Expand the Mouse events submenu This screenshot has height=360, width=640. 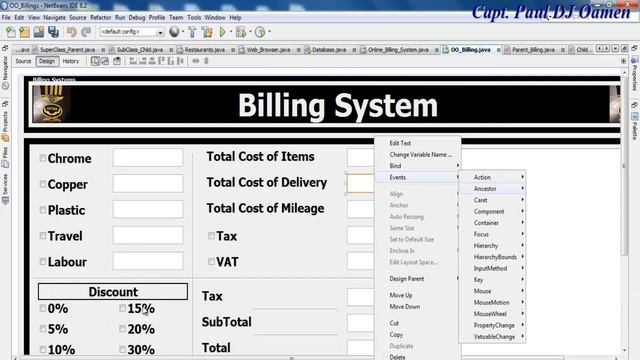coord(493,291)
